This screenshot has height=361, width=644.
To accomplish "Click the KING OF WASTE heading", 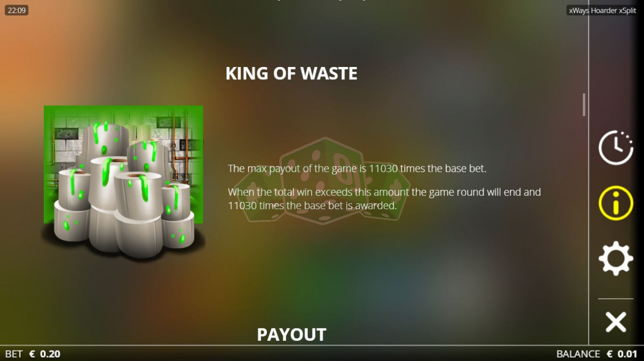I will [291, 74].
